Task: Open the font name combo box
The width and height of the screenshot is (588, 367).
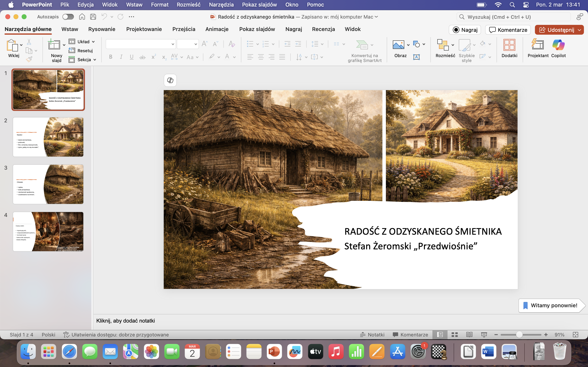Action: point(141,44)
